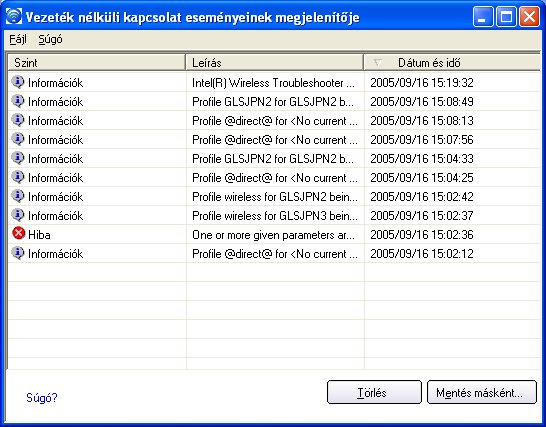Click info icon of 15:08:13 event row
This screenshot has width=546, height=427.
tap(18, 120)
